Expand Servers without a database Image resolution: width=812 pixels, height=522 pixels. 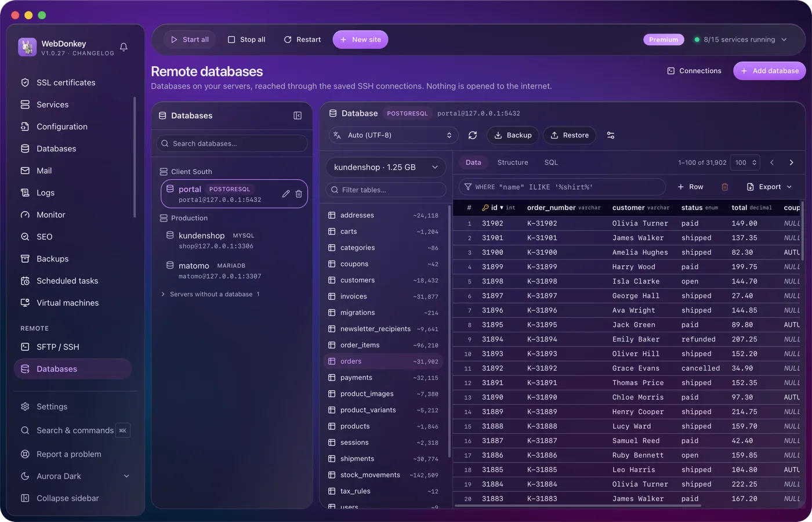[211, 294]
